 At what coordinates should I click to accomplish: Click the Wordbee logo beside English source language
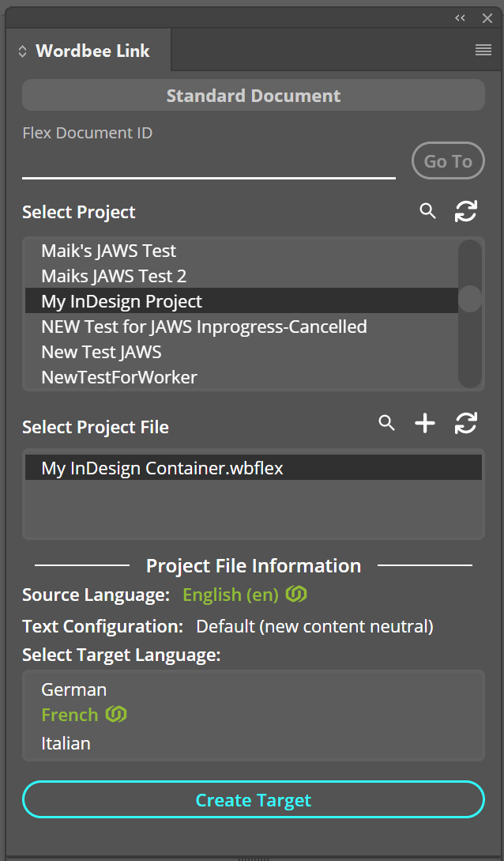(296, 594)
